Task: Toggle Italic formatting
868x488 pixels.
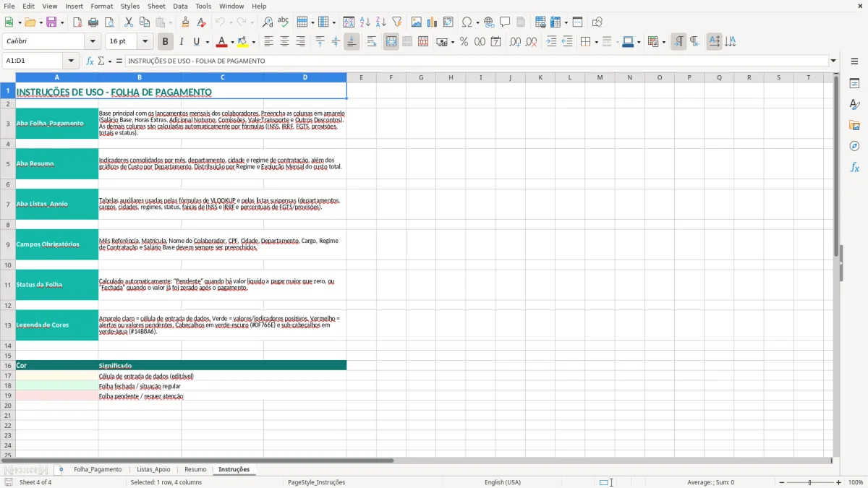Action: (182, 42)
